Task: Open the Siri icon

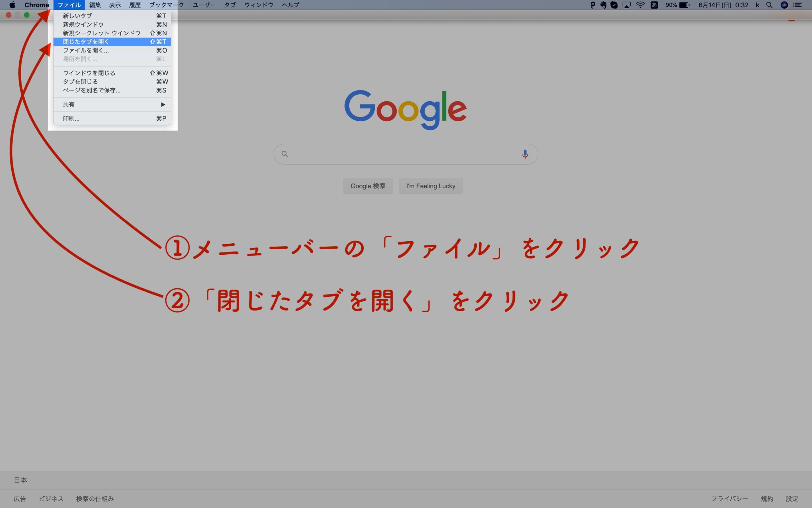Action: (x=784, y=5)
